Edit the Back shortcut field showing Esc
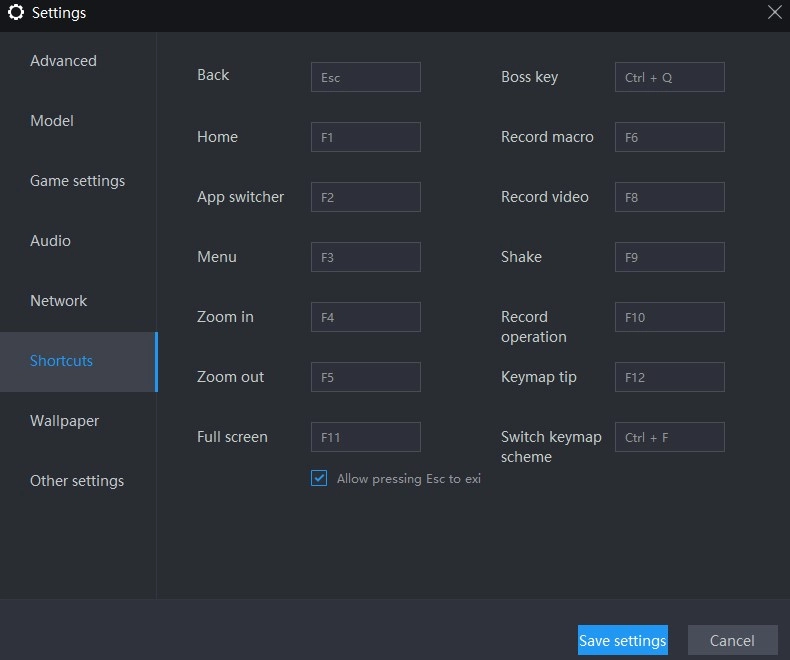Screen dimensions: 790x660 pos(366,77)
